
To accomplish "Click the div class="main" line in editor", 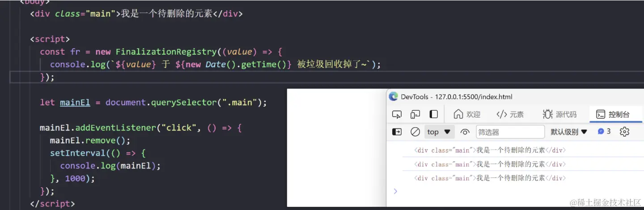I will point(136,14).
